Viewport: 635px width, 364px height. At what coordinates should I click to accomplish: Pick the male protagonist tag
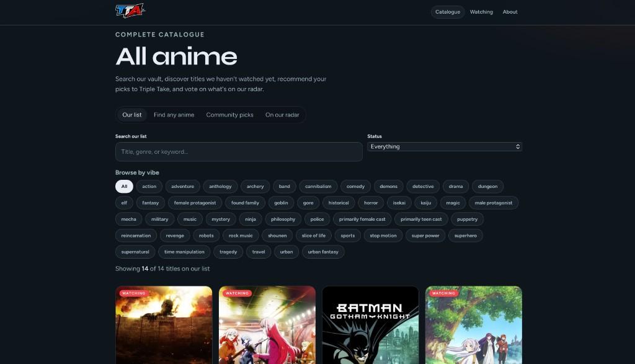tap(493, 203)
